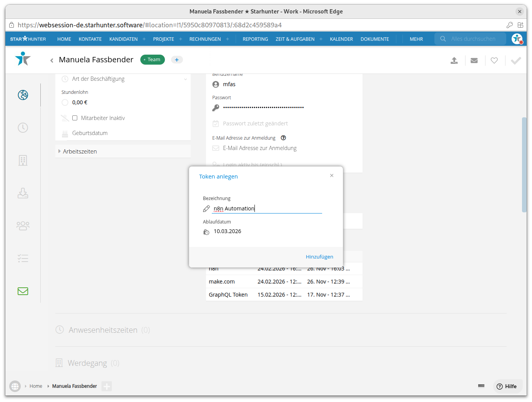Open the KONTAKTE menu
Screen dimensions: 532x402
90,39
